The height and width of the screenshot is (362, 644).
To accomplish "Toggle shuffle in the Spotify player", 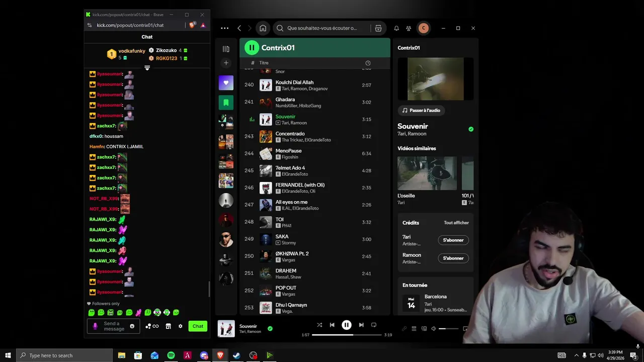I will pyautogui.click(x=319, y=325).
